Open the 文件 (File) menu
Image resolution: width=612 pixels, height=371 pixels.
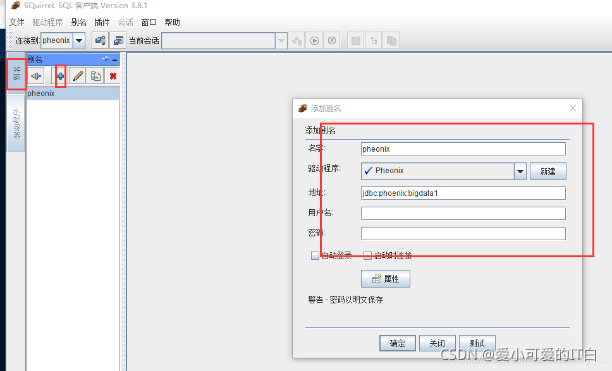click(17, 22)
